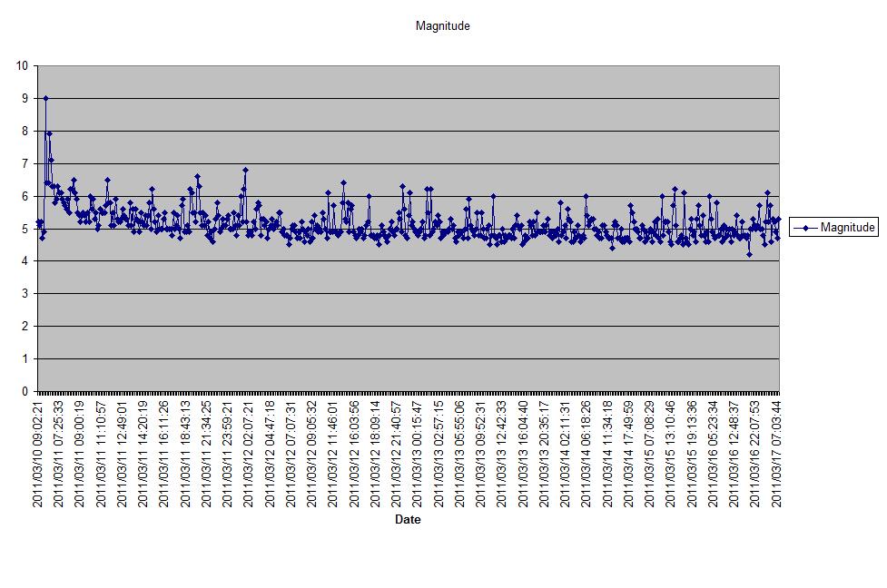Select x-axis label "2011/03/11 14:20:19"
This screenshot has height=588, width=887.
click(x=144, y=452)
